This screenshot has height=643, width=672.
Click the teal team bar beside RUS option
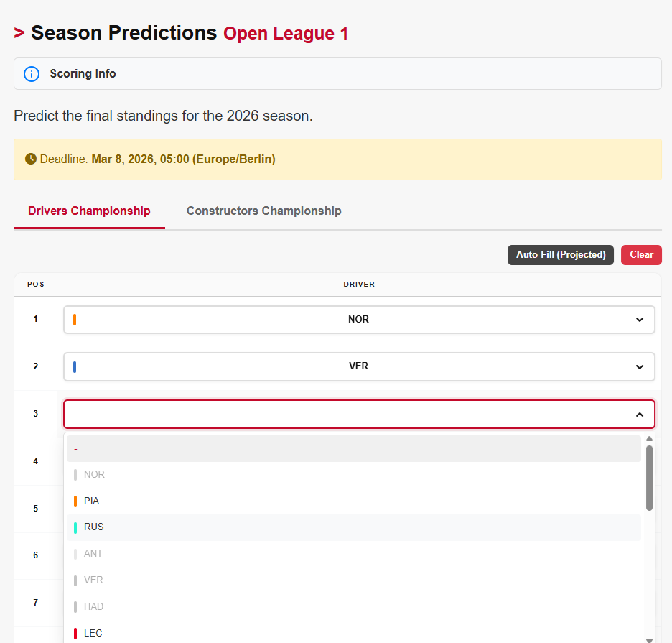pyautogui.click(x=75, y=527)
